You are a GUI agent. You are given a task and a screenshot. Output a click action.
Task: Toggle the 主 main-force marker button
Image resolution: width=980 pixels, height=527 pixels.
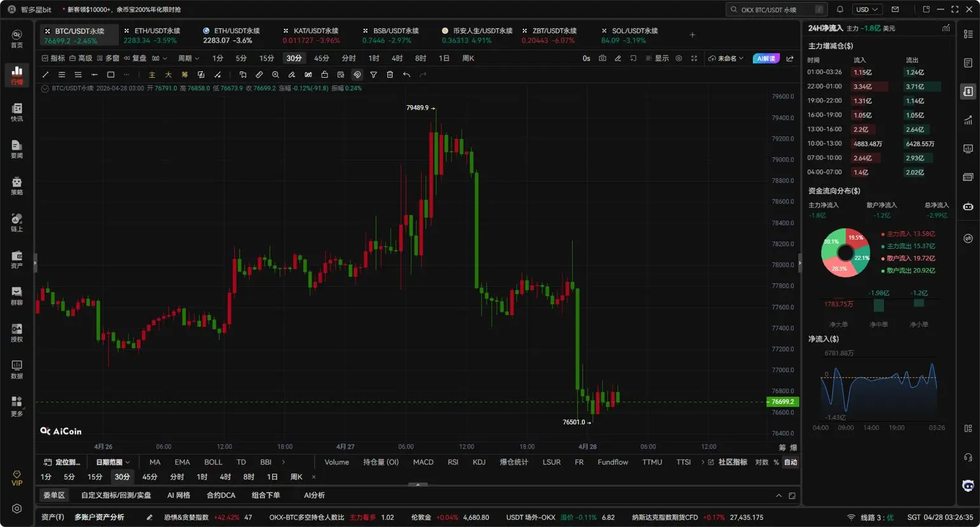coord(151,74)
